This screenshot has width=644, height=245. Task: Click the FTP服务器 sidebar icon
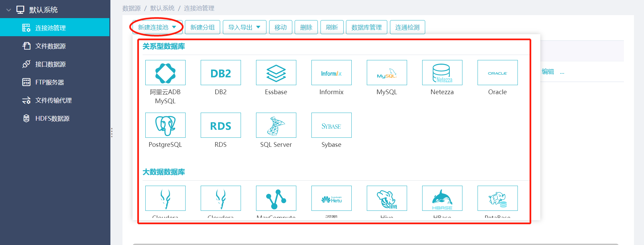point(26,82)
